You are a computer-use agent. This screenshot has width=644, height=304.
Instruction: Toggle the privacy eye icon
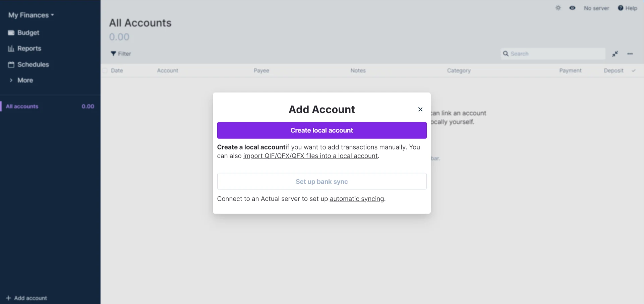[572, 8]
